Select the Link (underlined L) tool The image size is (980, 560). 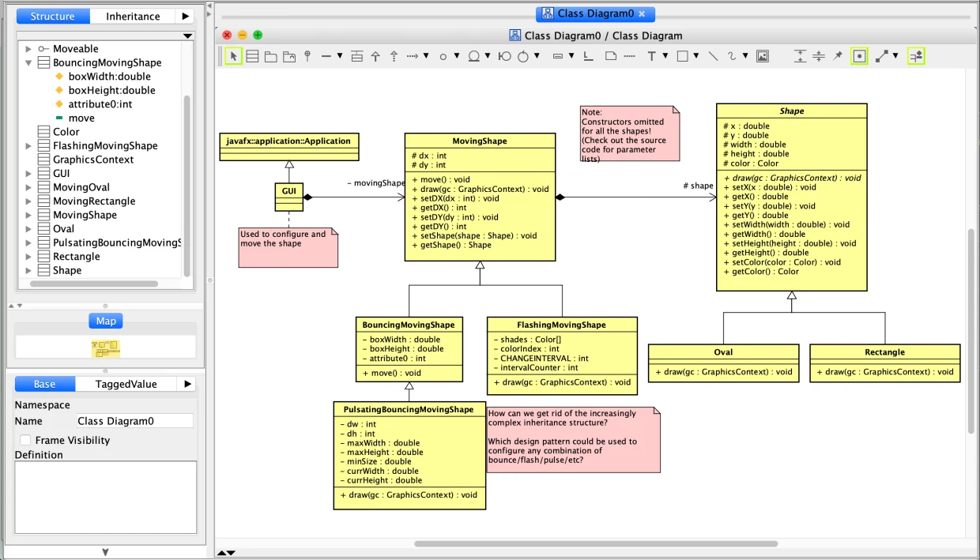(588, 56)
